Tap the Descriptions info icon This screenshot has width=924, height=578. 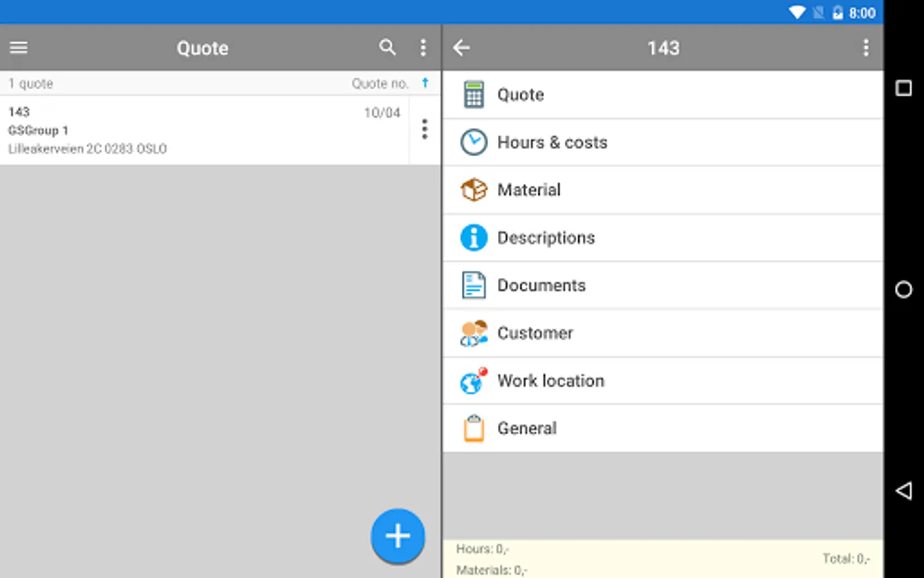[x=474, y=238]
